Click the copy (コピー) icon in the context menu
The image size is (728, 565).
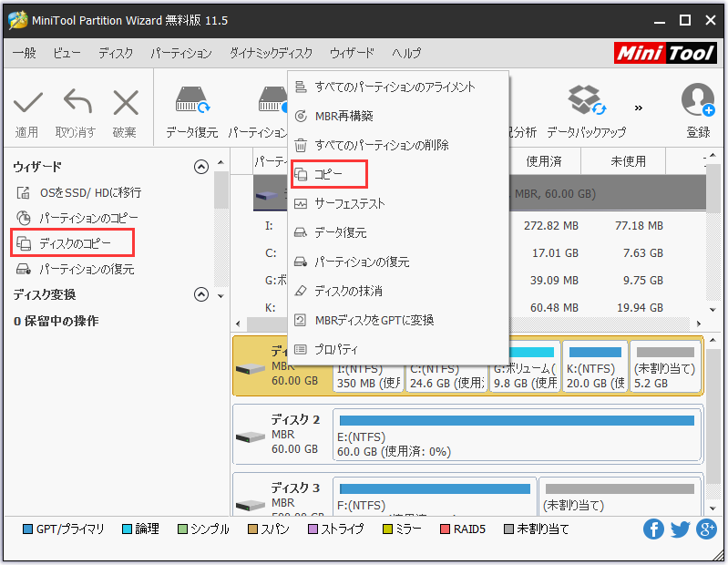(301, 174)
